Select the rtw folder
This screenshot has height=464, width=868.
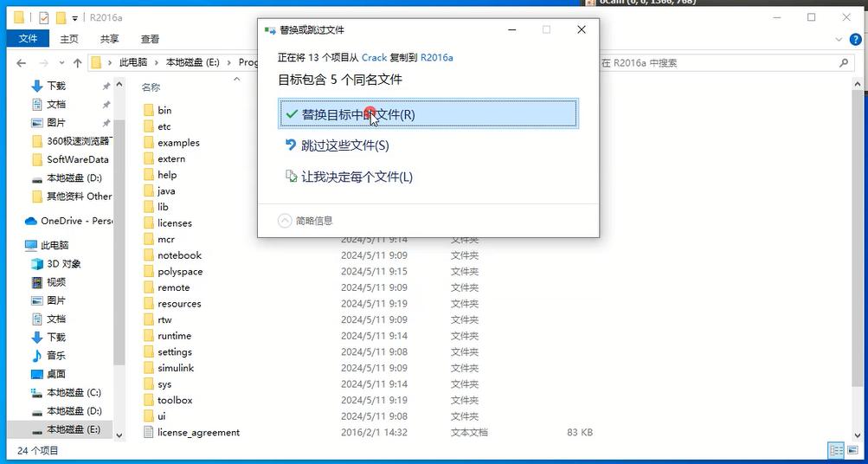click(164, 319)
